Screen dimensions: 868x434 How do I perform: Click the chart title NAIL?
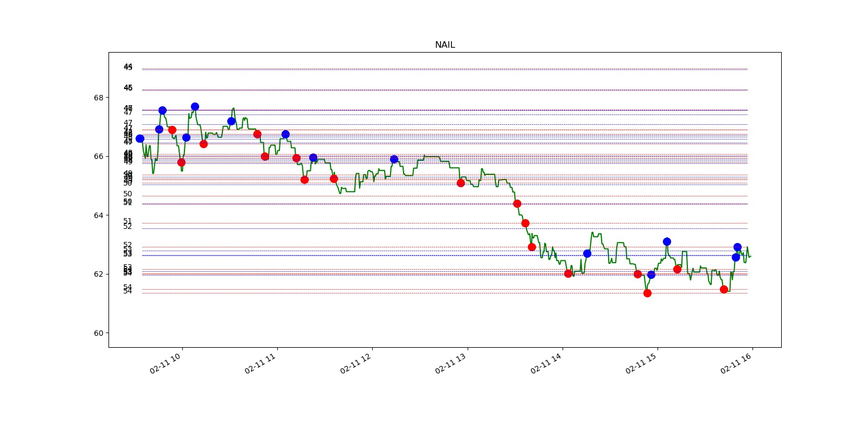click(x=445, y=45)
